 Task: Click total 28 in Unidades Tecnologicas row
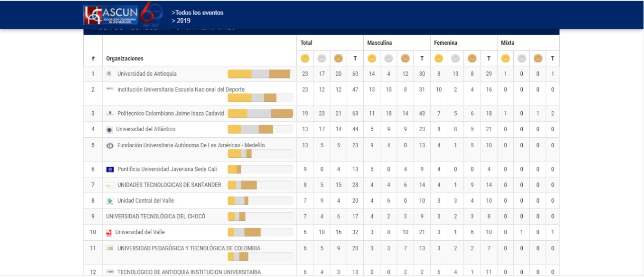[x=355, y=185]
